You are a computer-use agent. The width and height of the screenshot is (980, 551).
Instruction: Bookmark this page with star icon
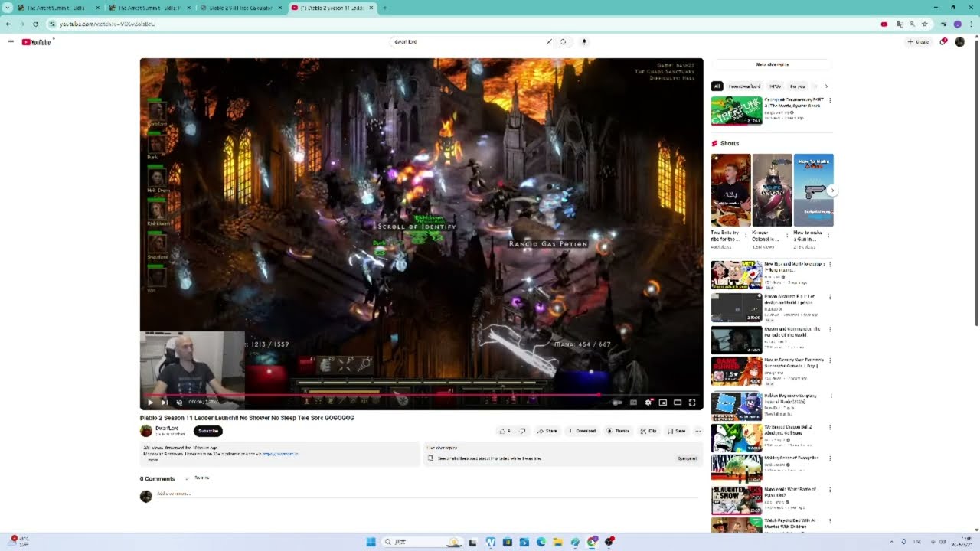click(x=925, y=24)
